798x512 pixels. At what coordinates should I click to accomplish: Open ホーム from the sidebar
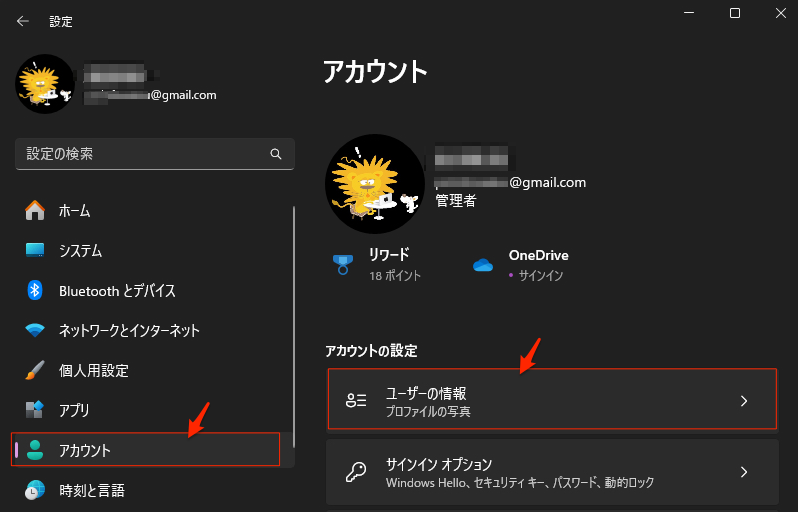[153, 211]
